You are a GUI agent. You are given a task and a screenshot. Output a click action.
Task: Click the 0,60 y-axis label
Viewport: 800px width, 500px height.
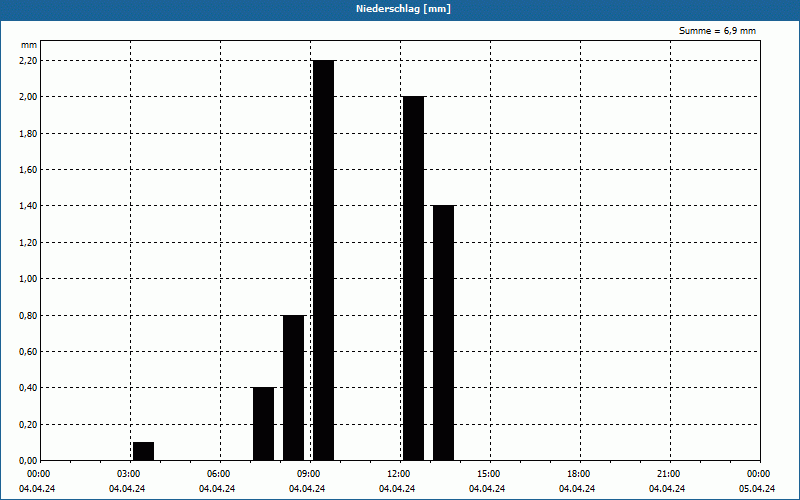click(x=28, y=352)
